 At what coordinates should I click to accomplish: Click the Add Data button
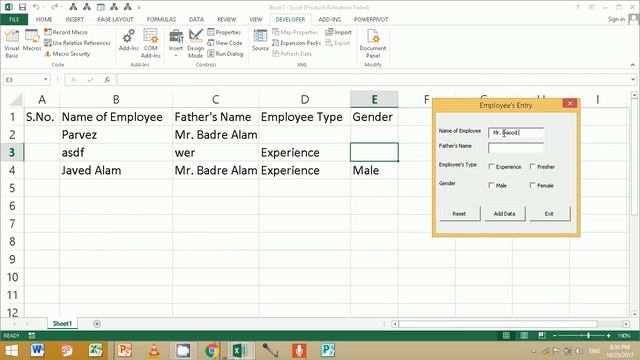tap(504, 213)
